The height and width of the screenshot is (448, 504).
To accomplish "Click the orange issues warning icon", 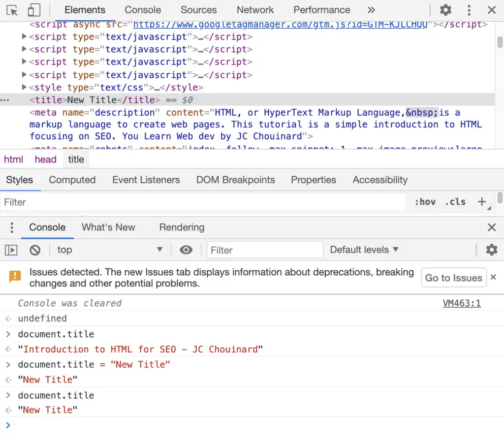I will [x=15, y=277].
